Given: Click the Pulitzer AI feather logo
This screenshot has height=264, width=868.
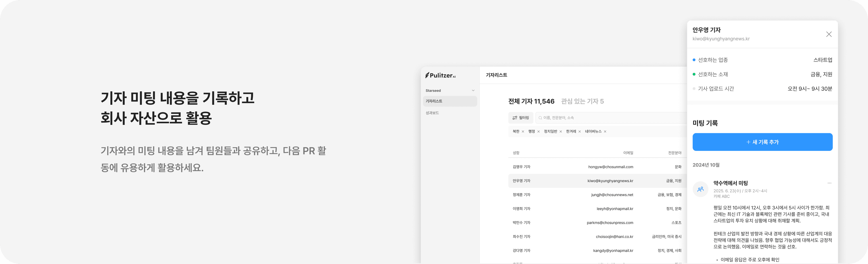Looking at the screenshot, I should point(427,75).
